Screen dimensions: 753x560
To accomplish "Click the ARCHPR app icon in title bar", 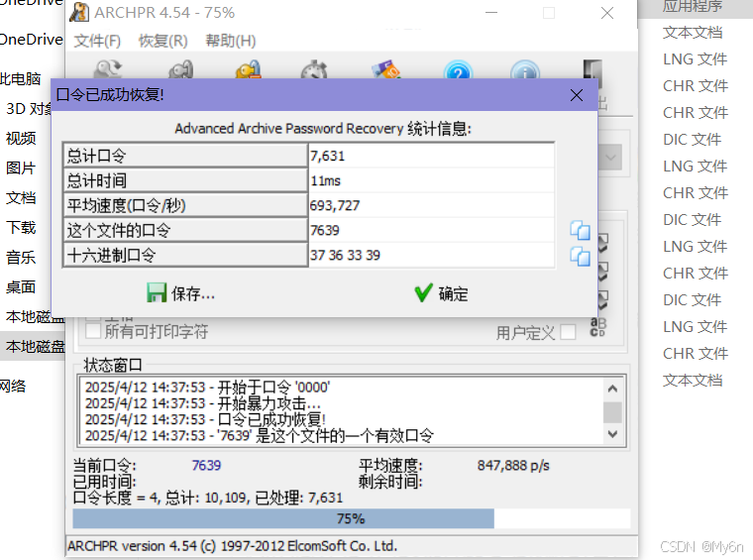I will (79, 12).
